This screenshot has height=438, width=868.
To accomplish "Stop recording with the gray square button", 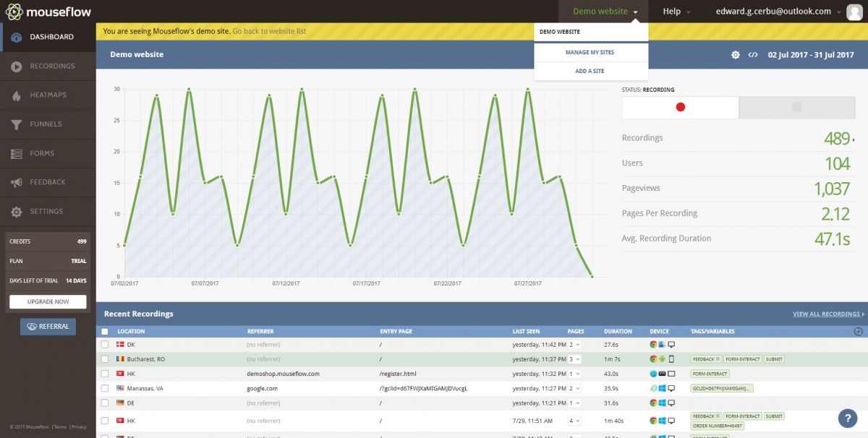I will point(797,107).
